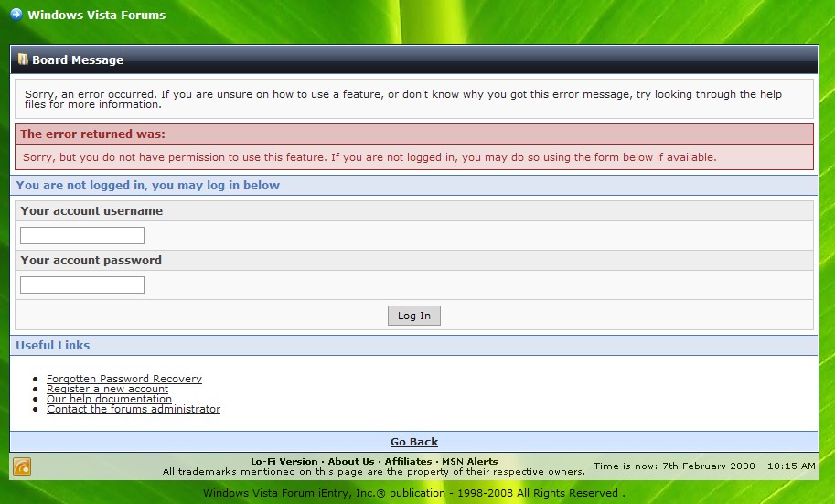835x504 pixels.
Task: Click the iEntry copyright footer text
Action: [x=413, y=493]
